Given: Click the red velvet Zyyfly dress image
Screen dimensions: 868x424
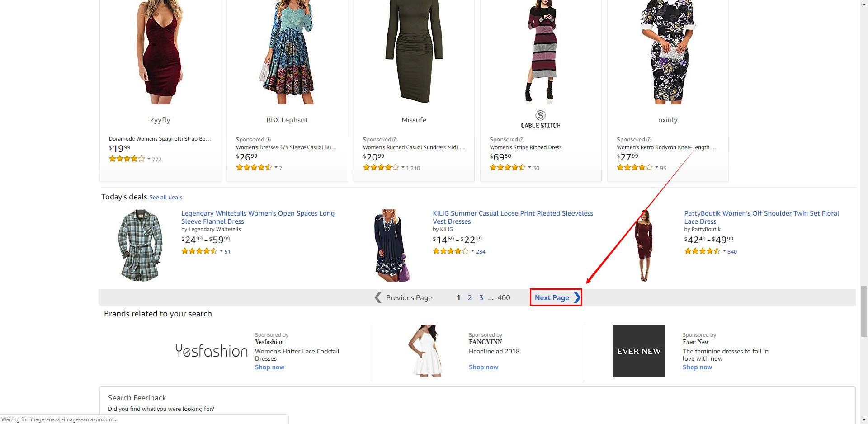Looking at the screenshot, I should pos(160,52).
